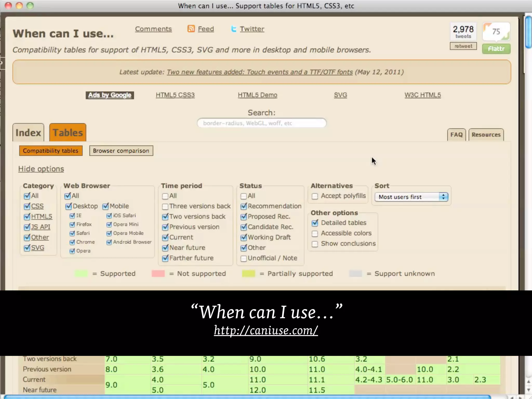
Task: Open the FAQ tab
Action: pyautogui.click(x=456, y=135)
